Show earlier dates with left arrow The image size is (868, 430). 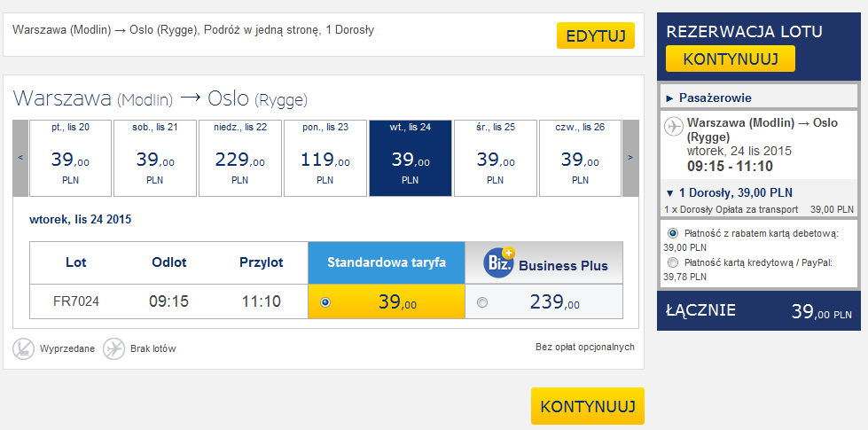click(20, 158)
